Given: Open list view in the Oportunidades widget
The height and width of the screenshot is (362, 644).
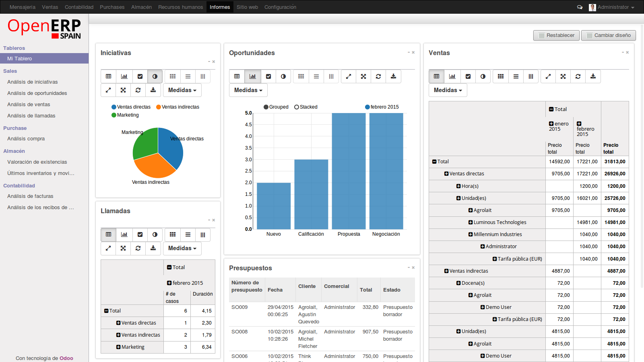Looking at the screenshot, I should tap(316, 76).
